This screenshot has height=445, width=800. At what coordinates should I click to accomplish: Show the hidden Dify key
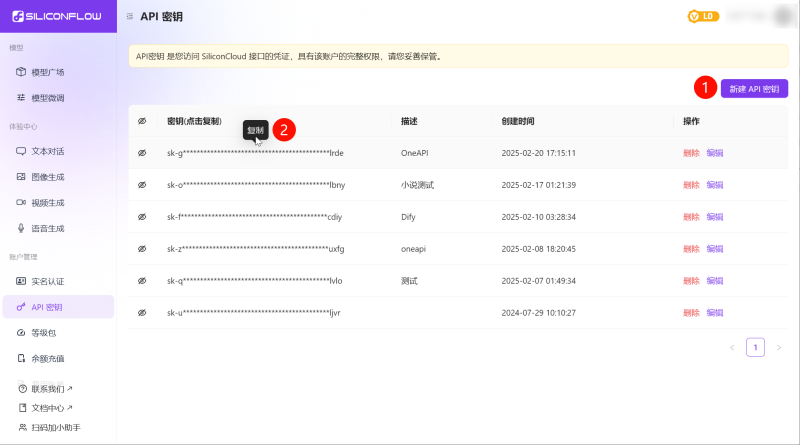pos(142,217)
